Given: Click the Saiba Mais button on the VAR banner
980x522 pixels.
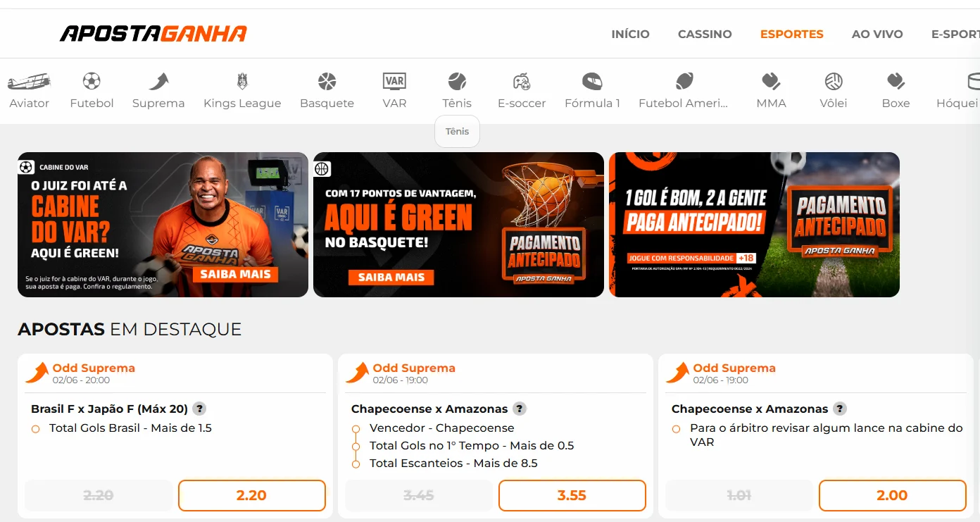Looking at the screenshot, I should point(235,274).
